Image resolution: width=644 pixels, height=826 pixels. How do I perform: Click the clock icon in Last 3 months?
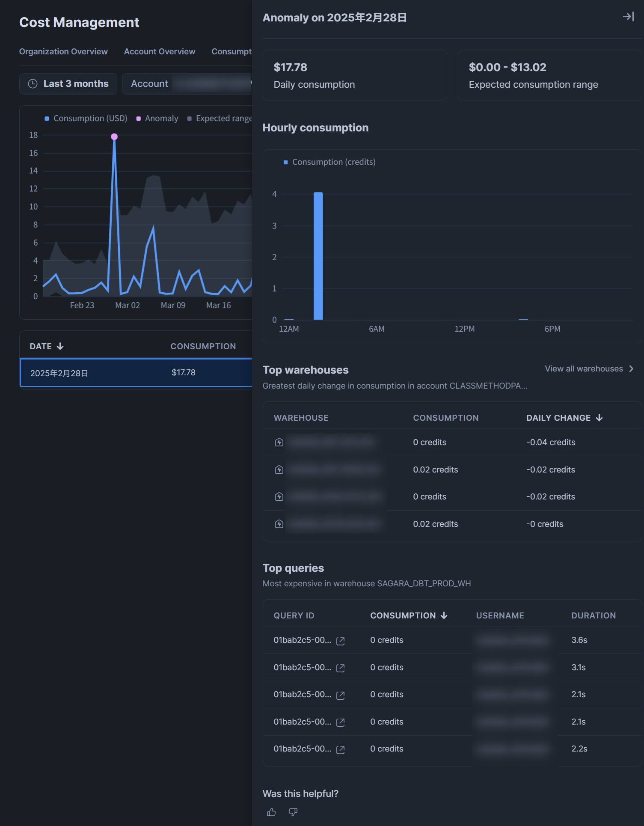pyautogui.click(x=33, y=84)
